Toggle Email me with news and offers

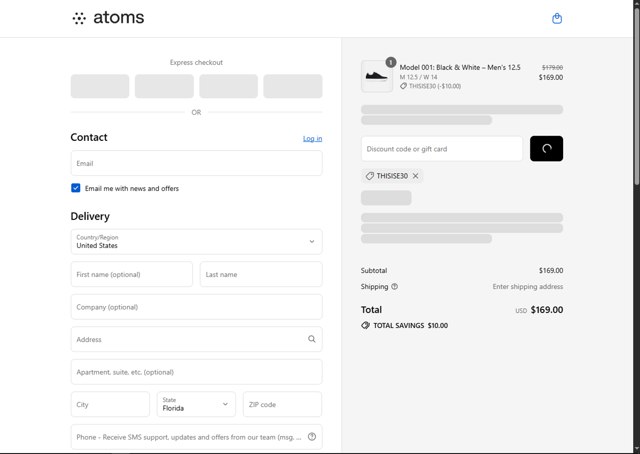coord(76,188)
